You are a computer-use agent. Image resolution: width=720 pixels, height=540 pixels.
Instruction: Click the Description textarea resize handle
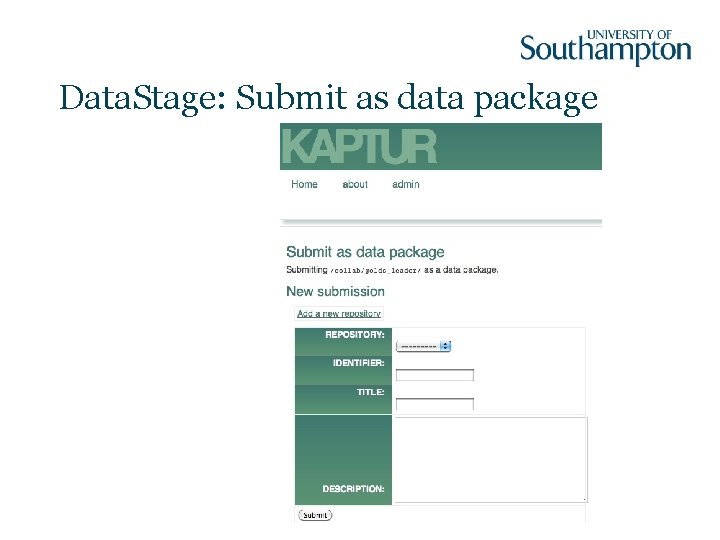tap(584, 498)
